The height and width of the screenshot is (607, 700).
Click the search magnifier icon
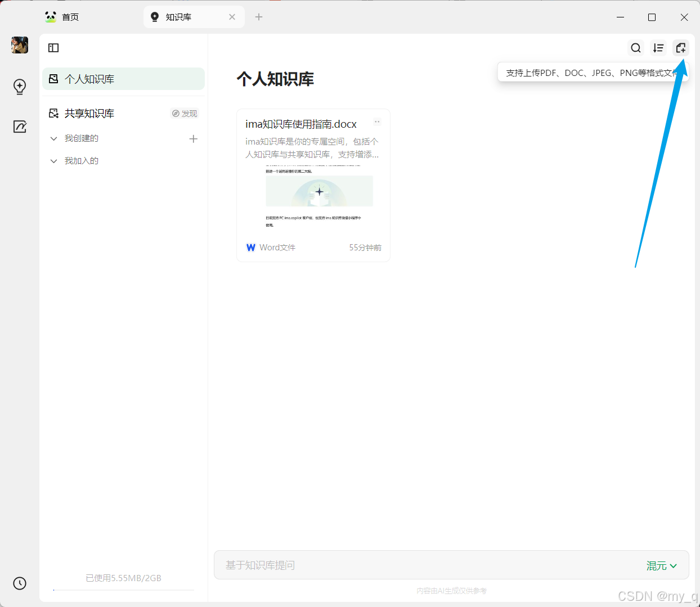(x=636, y=48)
